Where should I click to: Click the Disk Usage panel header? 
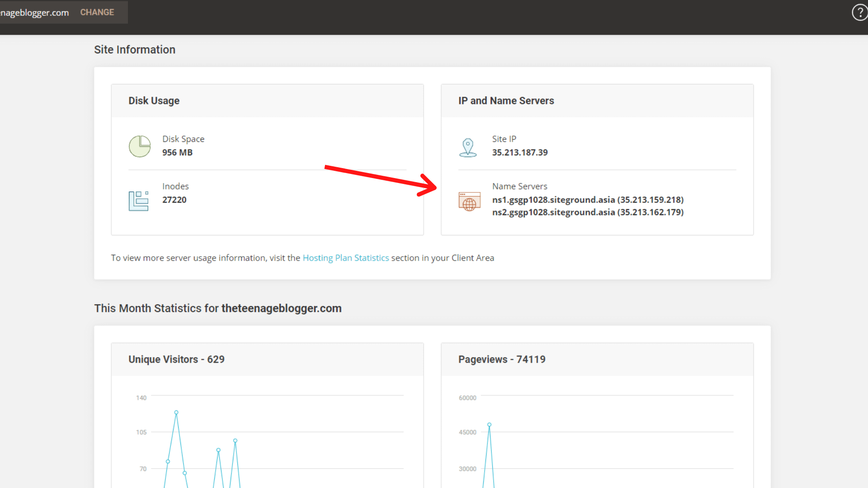point(267,101)
